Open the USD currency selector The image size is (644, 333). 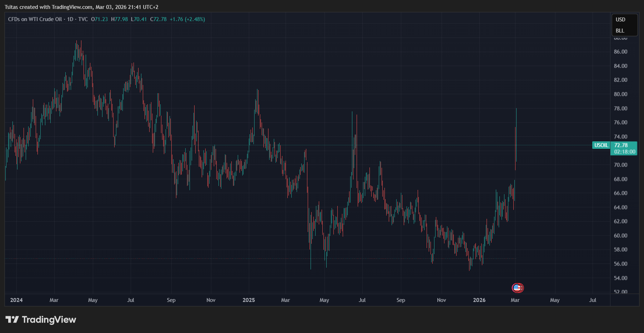click(620, 20)
